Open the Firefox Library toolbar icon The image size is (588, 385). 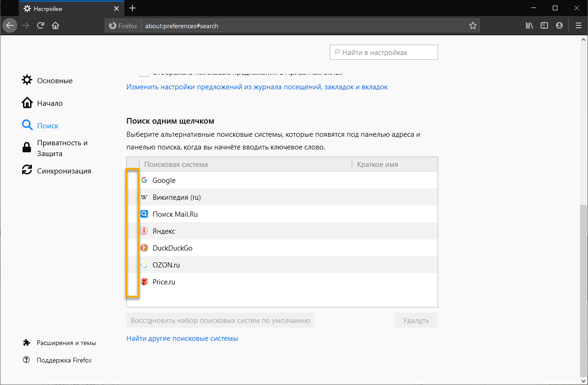click(x=529, y=25)
